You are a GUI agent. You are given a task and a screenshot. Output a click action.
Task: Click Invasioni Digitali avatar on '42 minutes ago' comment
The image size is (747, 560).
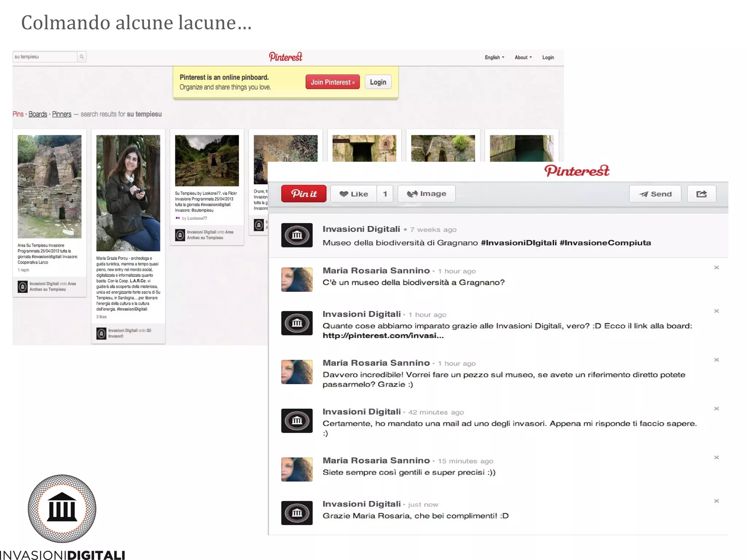click(297, 421)
